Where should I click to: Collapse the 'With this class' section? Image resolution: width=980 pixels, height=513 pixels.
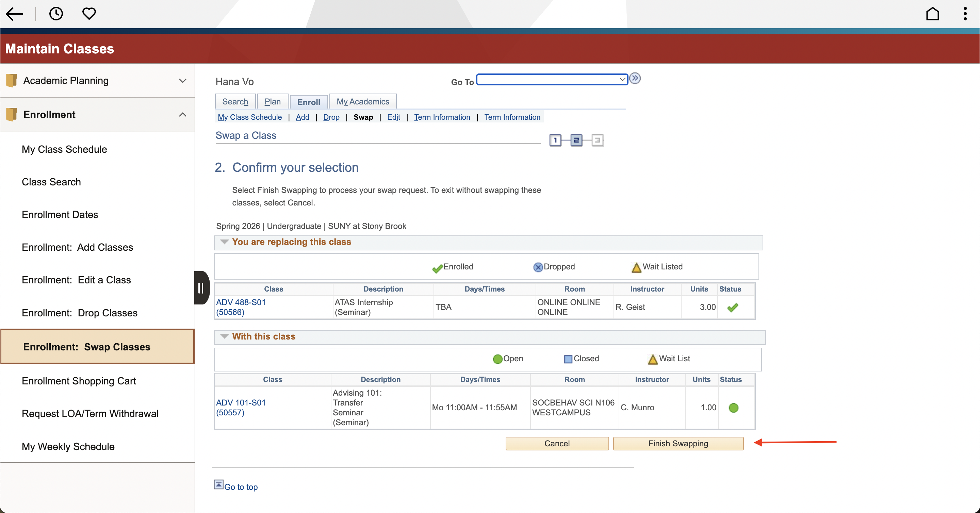pos(225,336)
